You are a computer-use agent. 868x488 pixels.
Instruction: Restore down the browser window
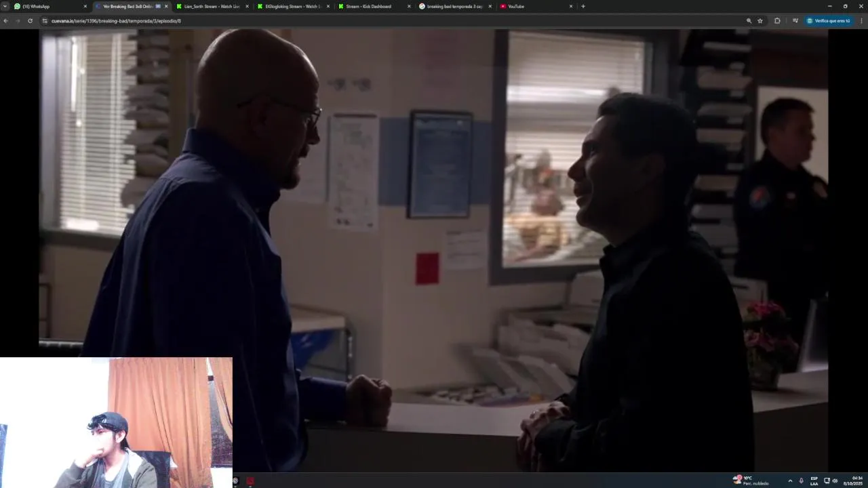click(x=845, y=6)
